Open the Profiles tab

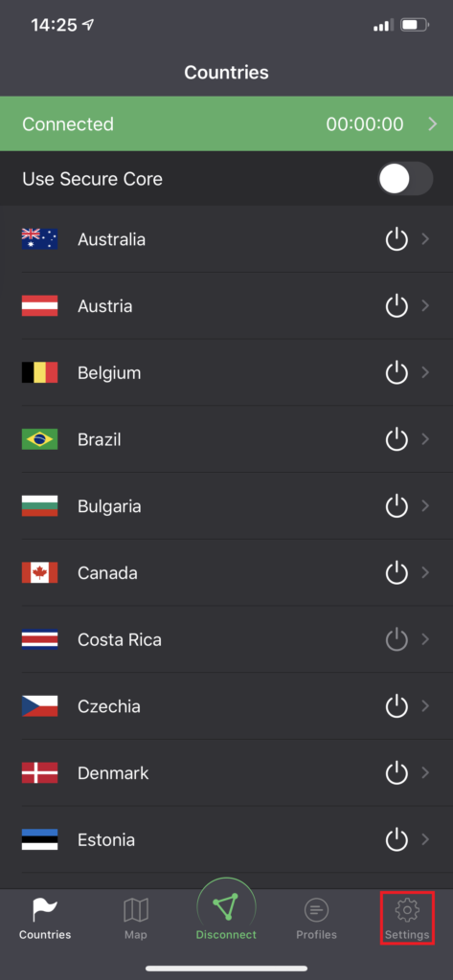[x=317, y=919]
